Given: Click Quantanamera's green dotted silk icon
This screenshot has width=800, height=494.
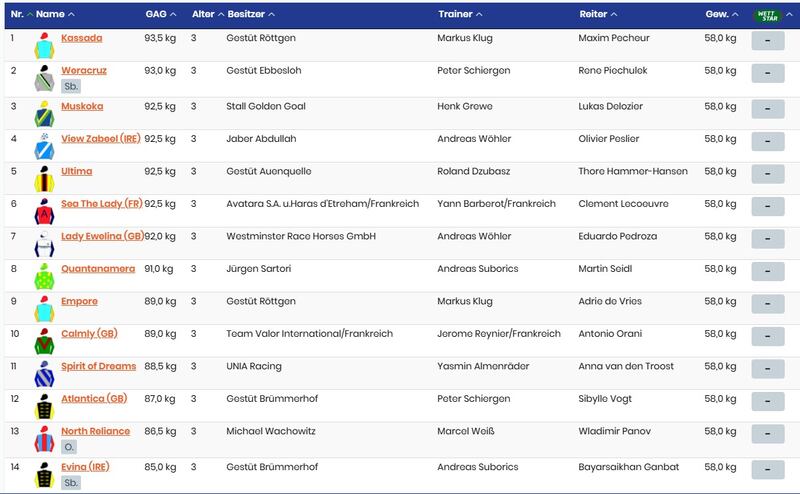Looking at the screenshot, I should (x=44, y=276).
